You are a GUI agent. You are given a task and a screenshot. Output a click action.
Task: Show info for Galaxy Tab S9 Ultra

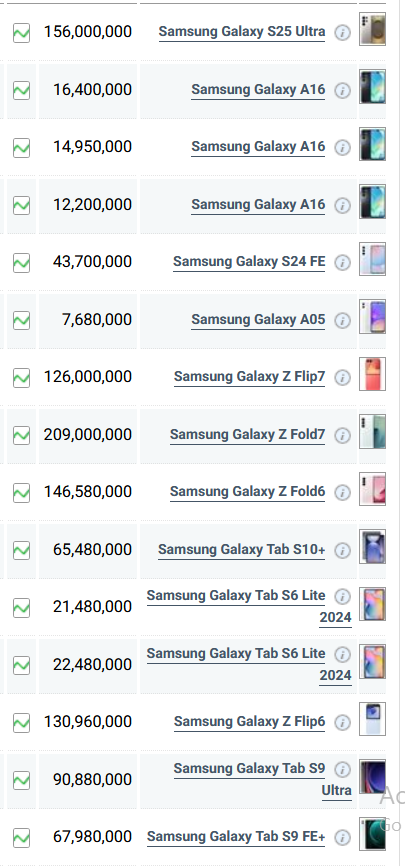tap(343, 769)
